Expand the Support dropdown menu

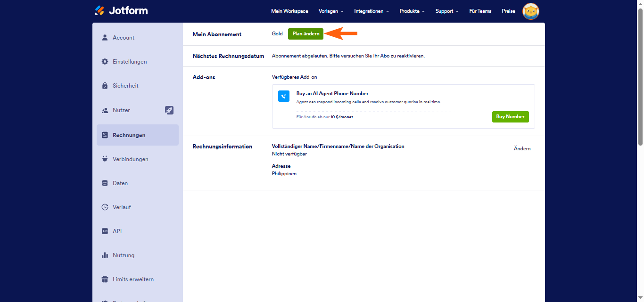click(447, 11)
